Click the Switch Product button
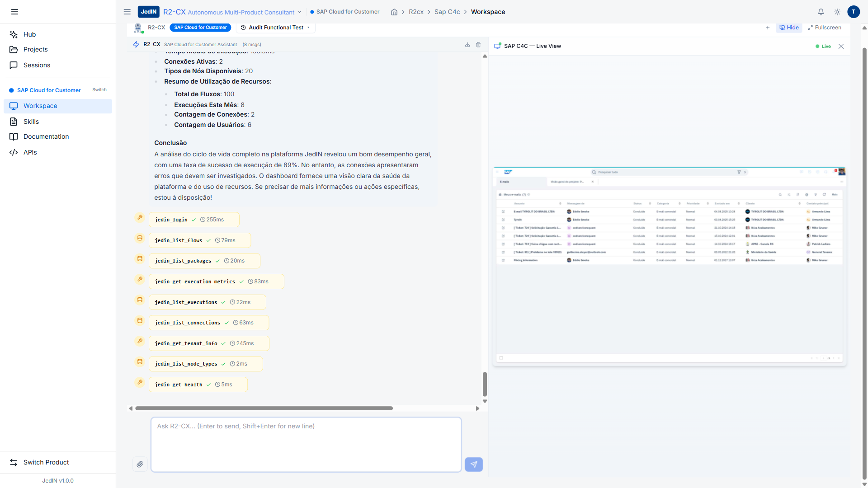Screen dimensions: 868x488 coord(46,462)
